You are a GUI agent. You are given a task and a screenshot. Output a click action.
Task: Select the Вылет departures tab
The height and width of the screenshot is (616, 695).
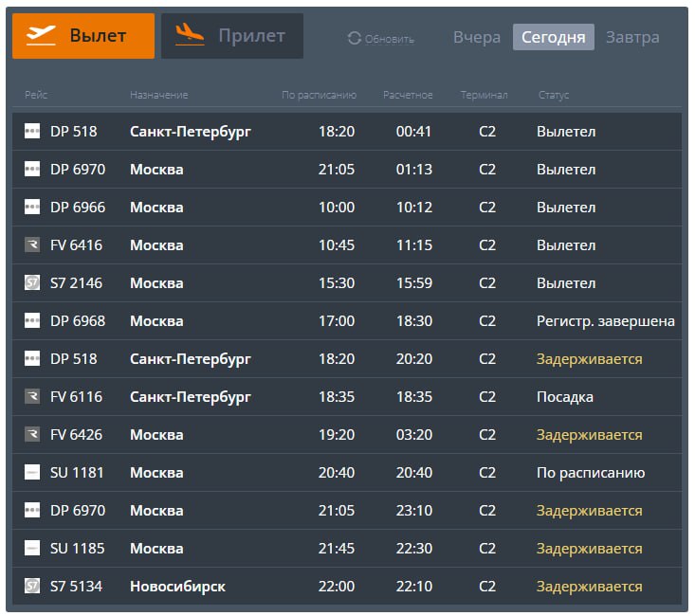tap(83, 36)
